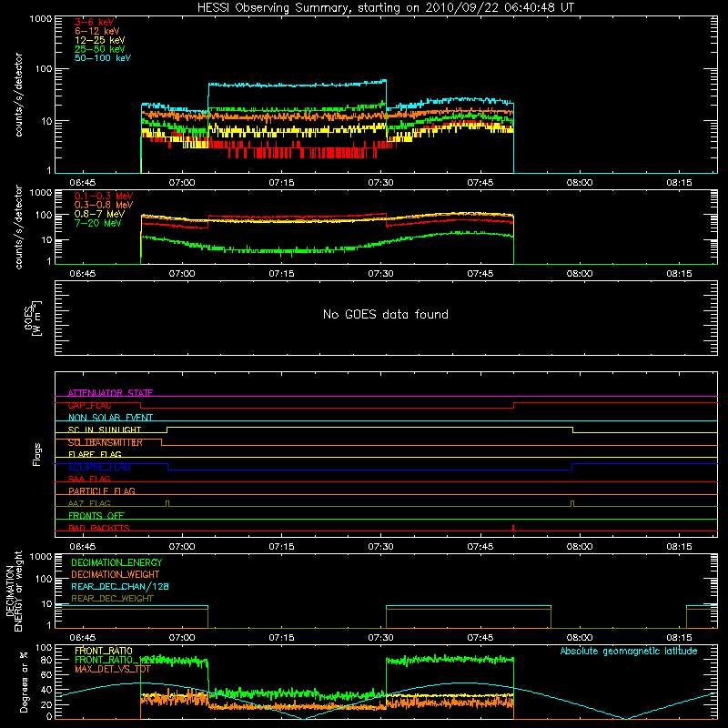Click the 0.8-7 MeV legend label

pyautogui.click(x=99, y=214)
